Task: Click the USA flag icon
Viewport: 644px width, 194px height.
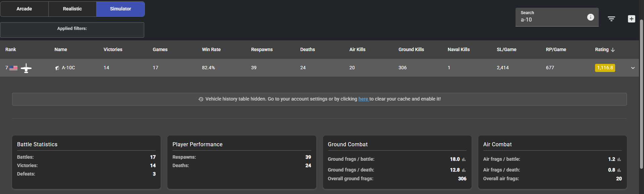Action: [x=13, y=68]
